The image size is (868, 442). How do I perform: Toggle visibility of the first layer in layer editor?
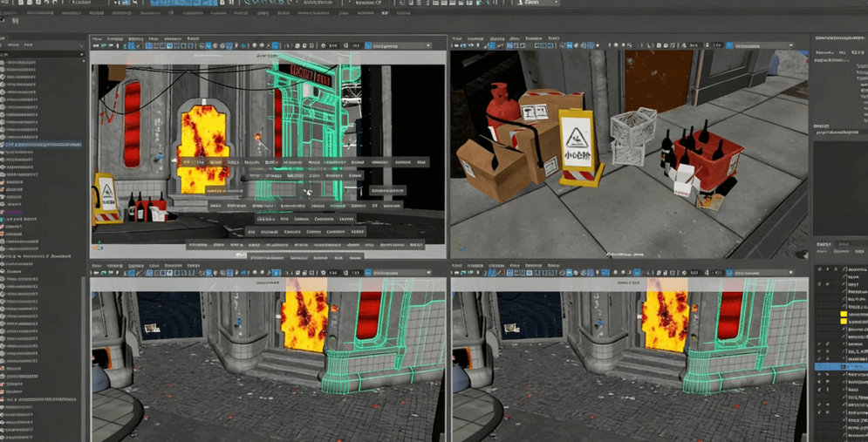819,269
